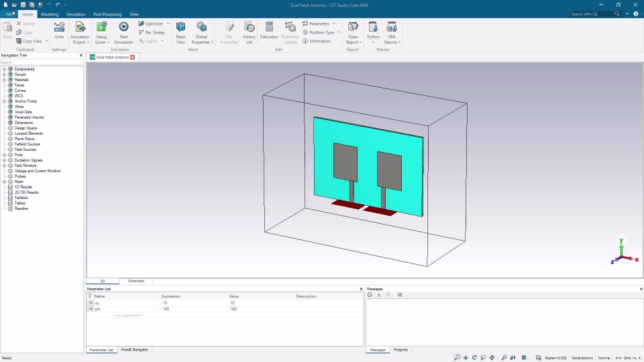Open the Simulation Project menu
The height and width of the screenshot is (362, 644).
(x=80, y=33)
